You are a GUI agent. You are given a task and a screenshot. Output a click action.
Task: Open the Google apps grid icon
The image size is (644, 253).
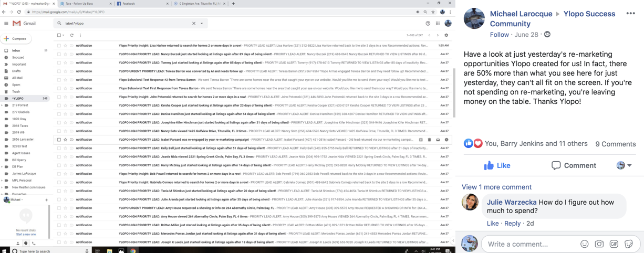tap(438, 24)
